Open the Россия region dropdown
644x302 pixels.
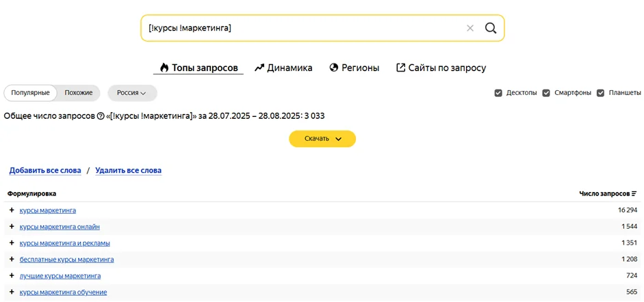coord(132,93)
